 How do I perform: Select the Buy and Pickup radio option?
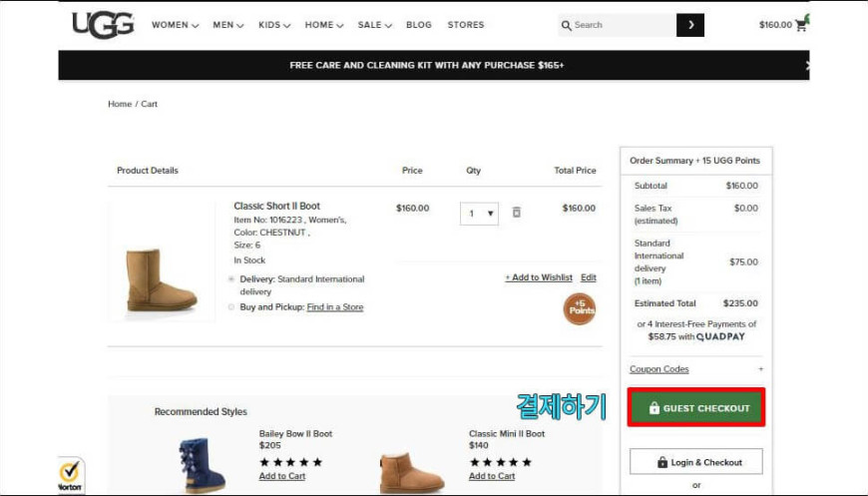pos(231,306)
